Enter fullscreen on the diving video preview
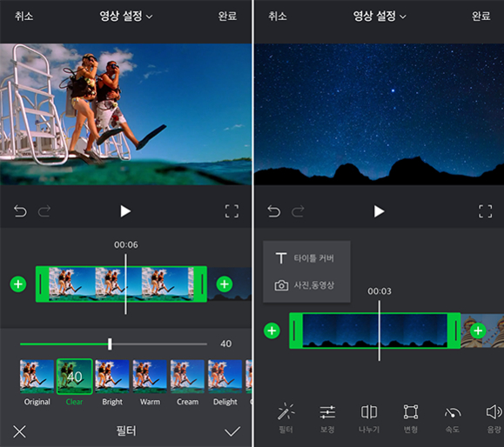 coord(232,211)
